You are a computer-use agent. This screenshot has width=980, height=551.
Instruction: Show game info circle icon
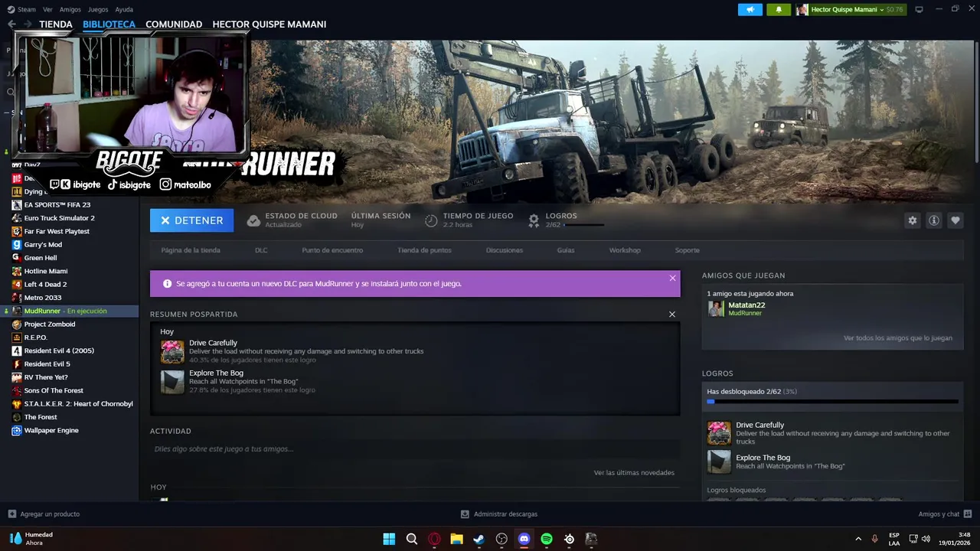coord(933,220)
